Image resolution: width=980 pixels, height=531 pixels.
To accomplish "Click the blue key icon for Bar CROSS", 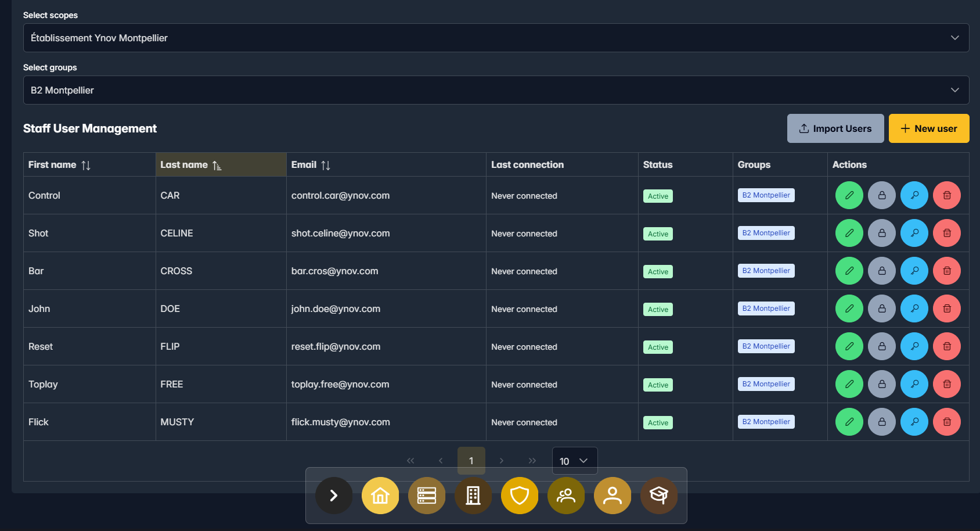I will click(x=914, y=271).
